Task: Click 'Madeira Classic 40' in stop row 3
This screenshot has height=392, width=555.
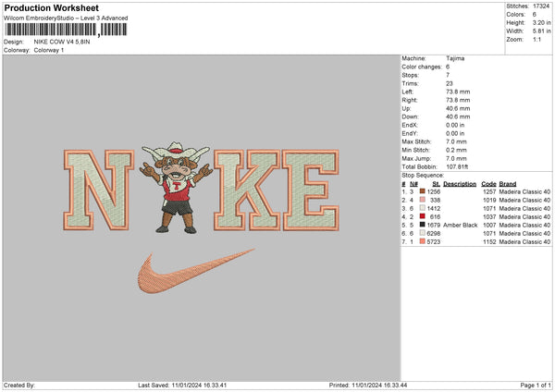Action: [524, 208]
